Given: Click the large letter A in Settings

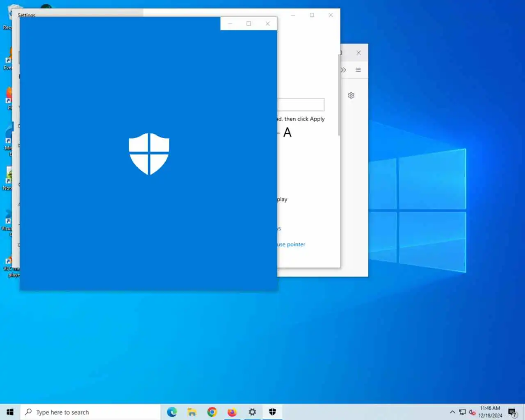Looking at the screenshot, I should 288,132.
